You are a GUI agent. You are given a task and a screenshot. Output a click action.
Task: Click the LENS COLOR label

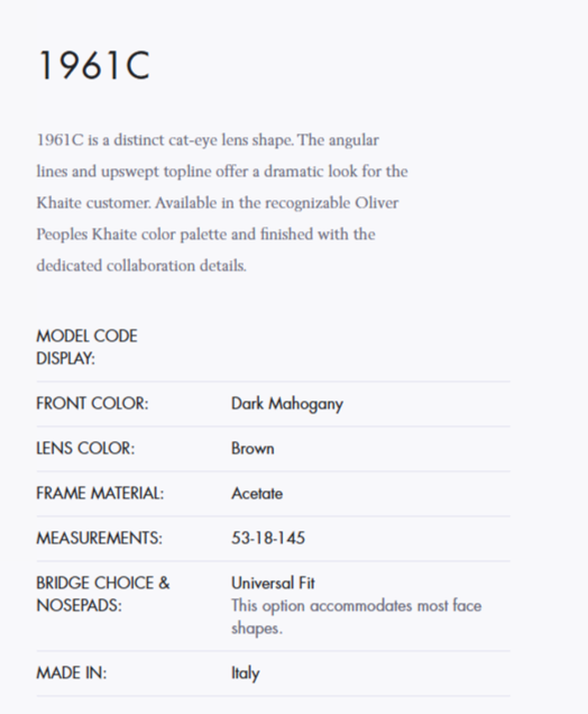85,449
